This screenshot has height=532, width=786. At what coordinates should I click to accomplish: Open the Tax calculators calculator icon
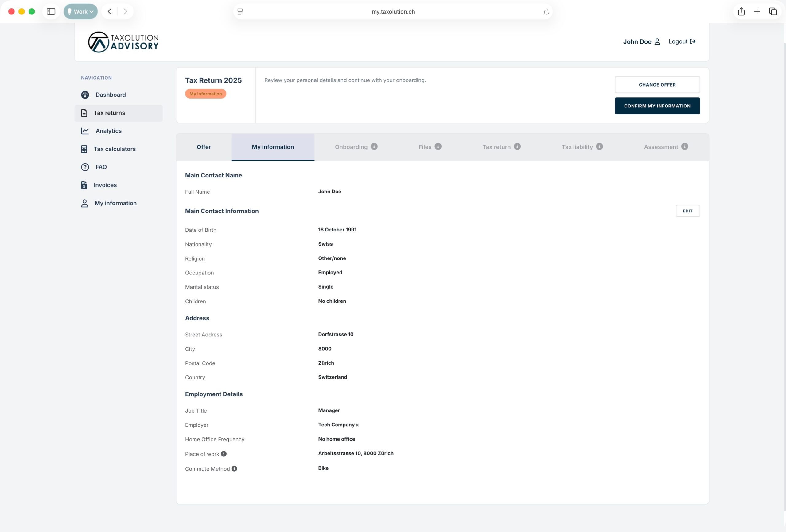pos(84,149)
